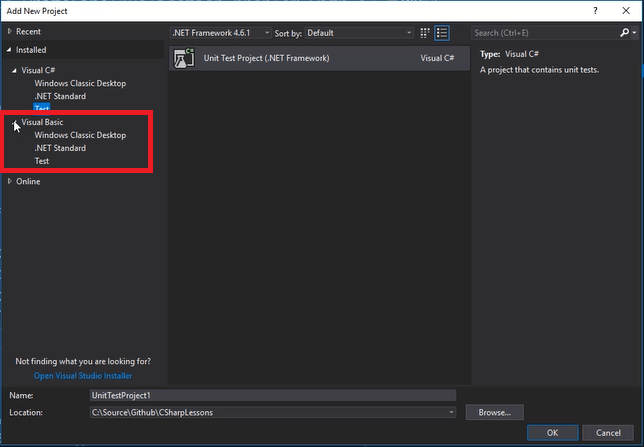Collapse the Installed node
The image size is (644, 447).
click(x=9, y=50)
